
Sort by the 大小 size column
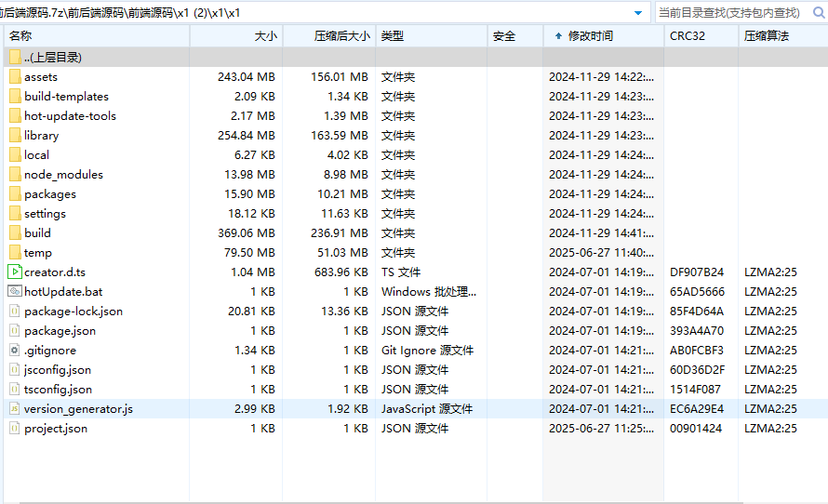coord(265,36)
